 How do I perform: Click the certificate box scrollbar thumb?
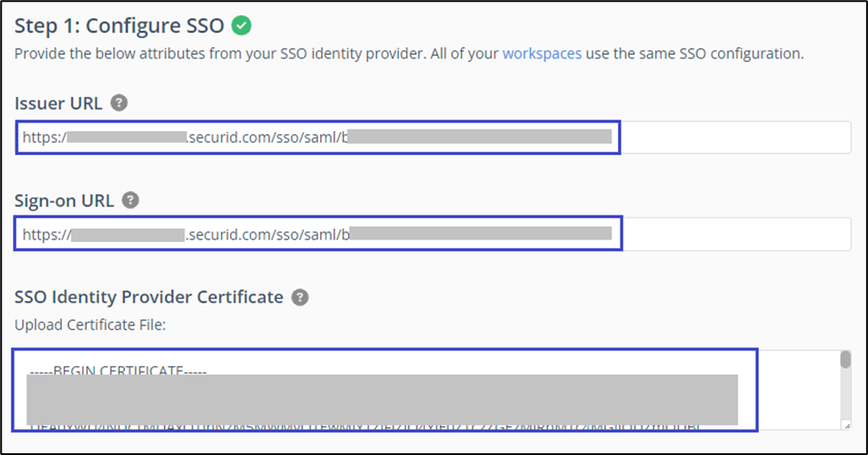[x=846, y=359]
